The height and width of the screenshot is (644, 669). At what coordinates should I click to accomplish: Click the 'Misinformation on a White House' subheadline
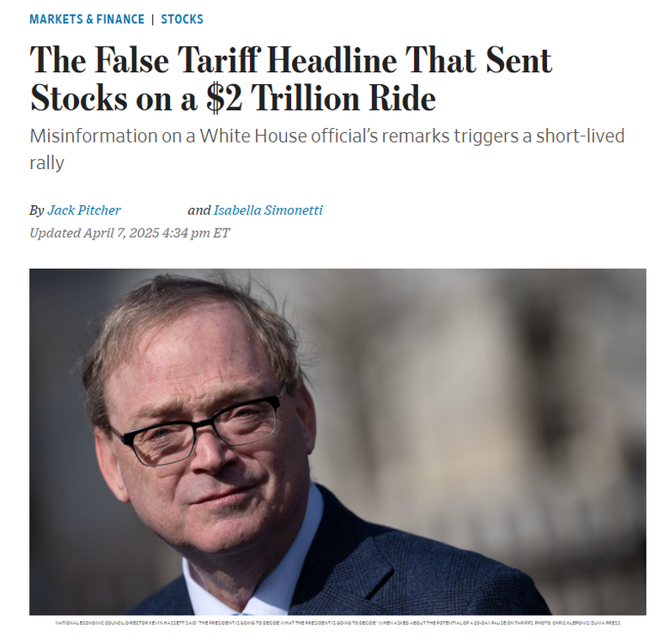[326, 137]
